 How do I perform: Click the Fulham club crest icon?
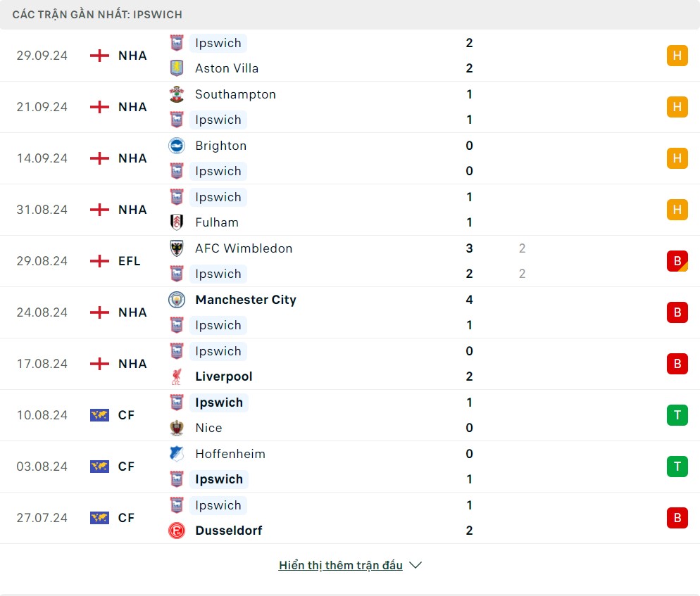(176, 222)
